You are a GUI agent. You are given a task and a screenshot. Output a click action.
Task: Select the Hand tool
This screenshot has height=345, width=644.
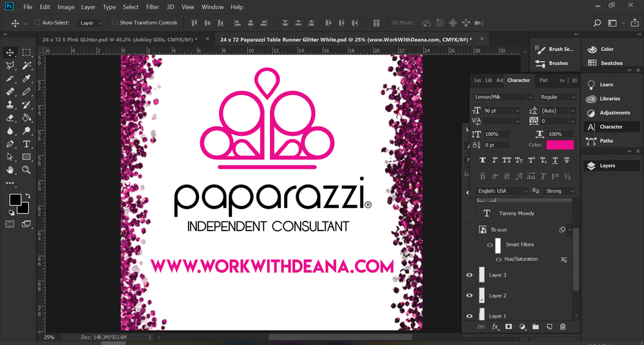pos(10,170)
